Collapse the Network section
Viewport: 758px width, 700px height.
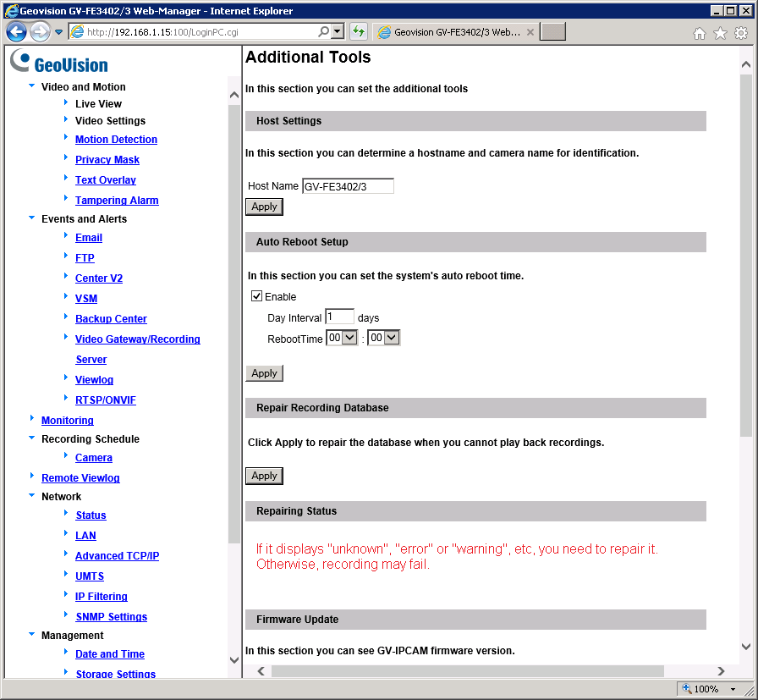click(x=32, y=496)
